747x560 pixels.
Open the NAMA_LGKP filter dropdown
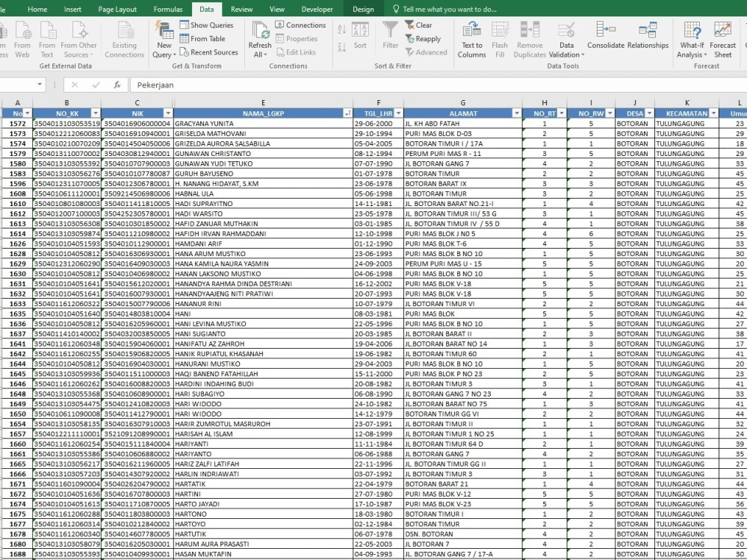point(348,113)
